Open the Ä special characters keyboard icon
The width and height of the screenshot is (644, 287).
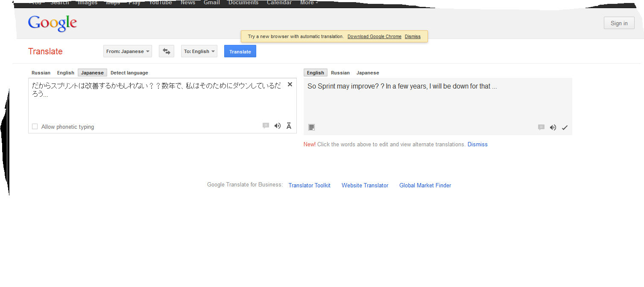click(x=289, y=126)
